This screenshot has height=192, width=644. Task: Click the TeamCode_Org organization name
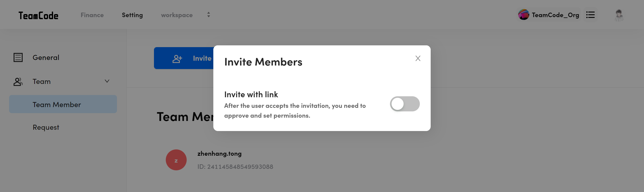coord(555,15)
